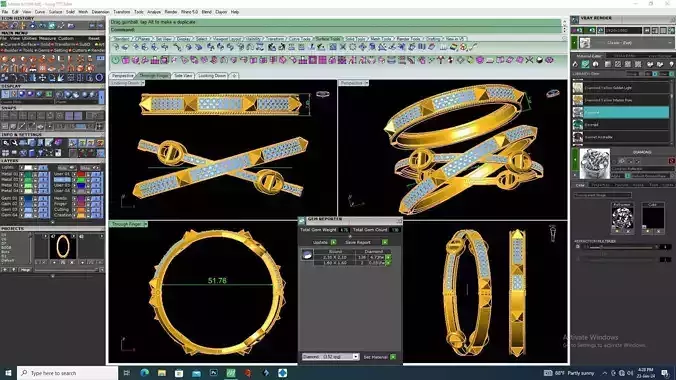Click the blue User 03 layer color swatch

click(x=81, y=185)
